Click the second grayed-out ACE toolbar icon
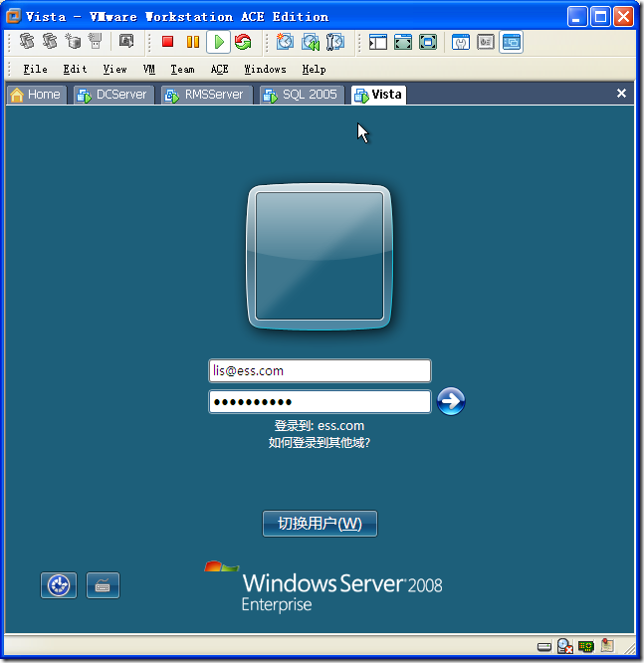 50,42
